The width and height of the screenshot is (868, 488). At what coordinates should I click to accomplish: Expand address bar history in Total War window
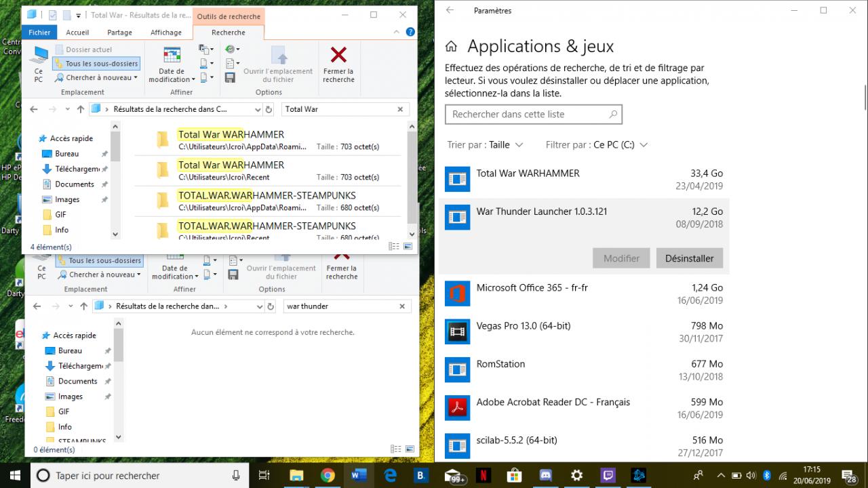point(258,109)
